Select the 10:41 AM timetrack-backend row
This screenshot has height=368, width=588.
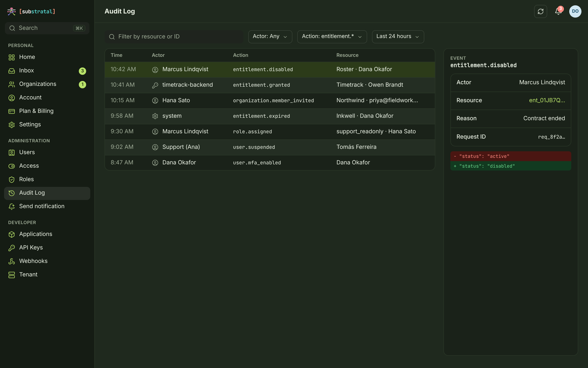point(270,85)
